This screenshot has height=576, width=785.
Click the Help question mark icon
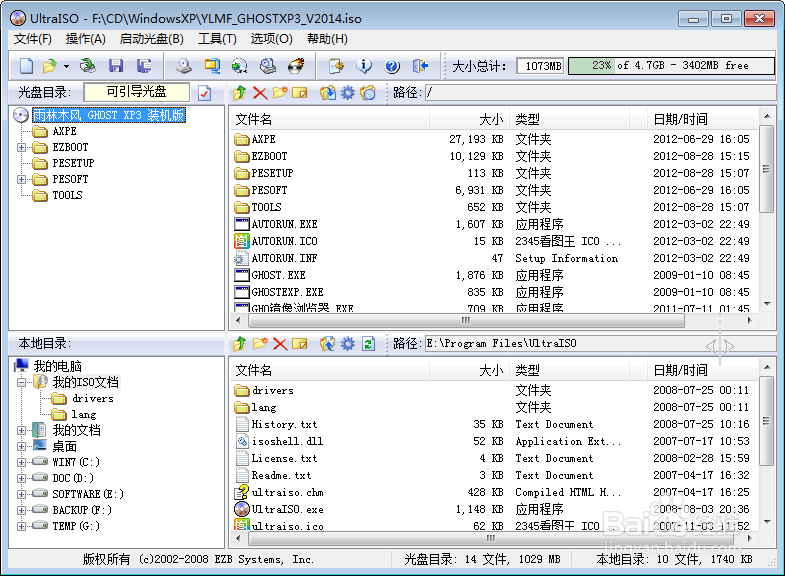pyautogui.click(x=392, y=66)
